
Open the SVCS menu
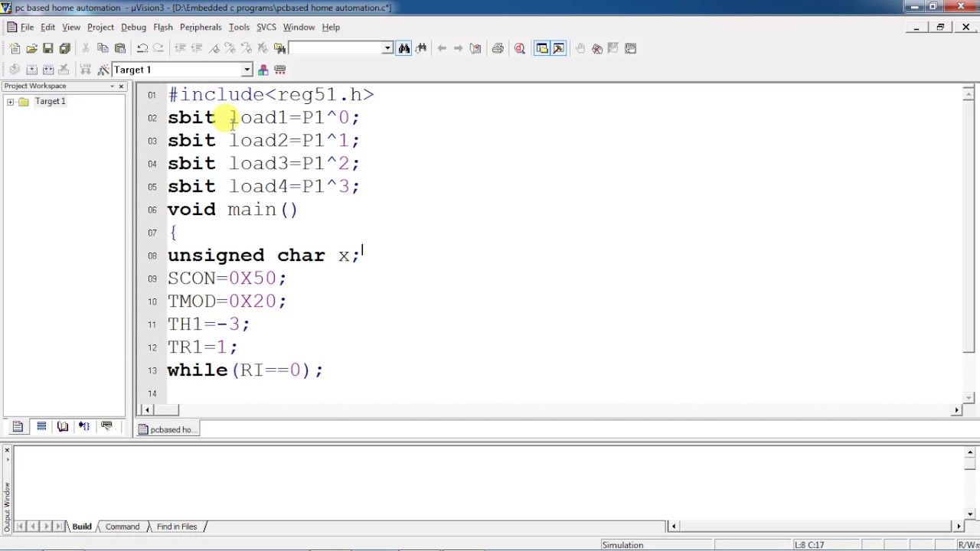266,27
